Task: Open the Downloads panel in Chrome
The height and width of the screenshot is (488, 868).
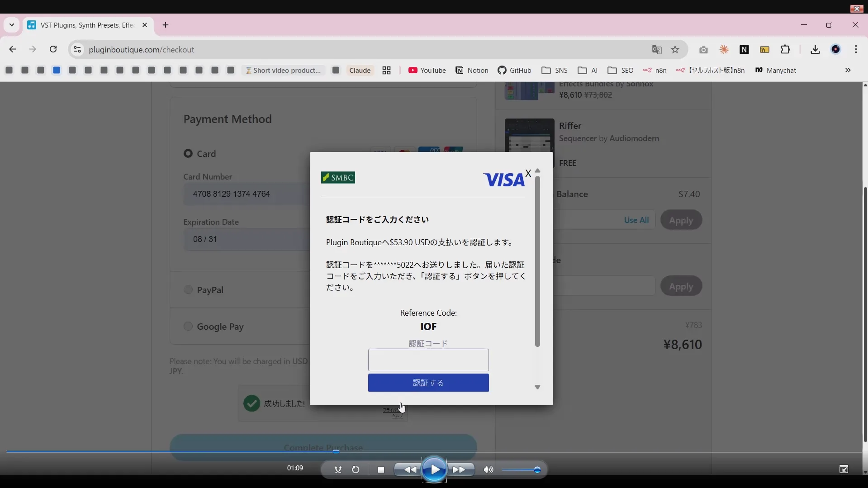Action: pos(815,50)
